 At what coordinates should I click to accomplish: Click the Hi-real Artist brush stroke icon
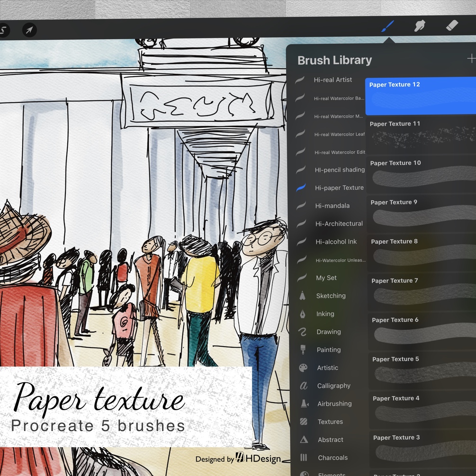coord(300,80)
